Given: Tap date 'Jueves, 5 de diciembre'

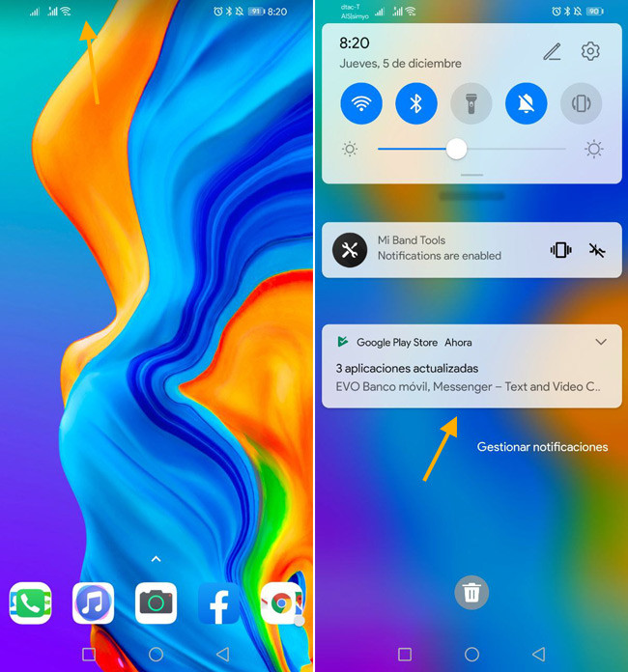Looking at the screenshot, I should (x=400, y=64).
